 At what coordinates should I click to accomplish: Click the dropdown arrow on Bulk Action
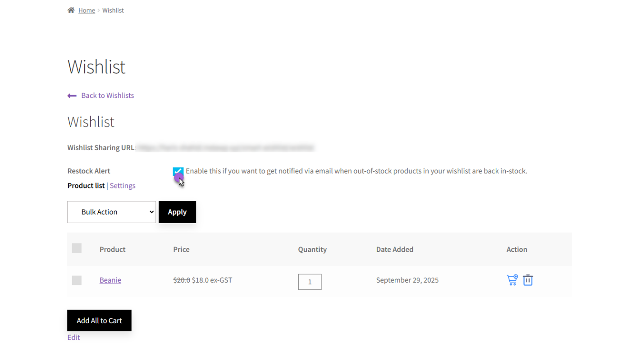pos(151,212)
